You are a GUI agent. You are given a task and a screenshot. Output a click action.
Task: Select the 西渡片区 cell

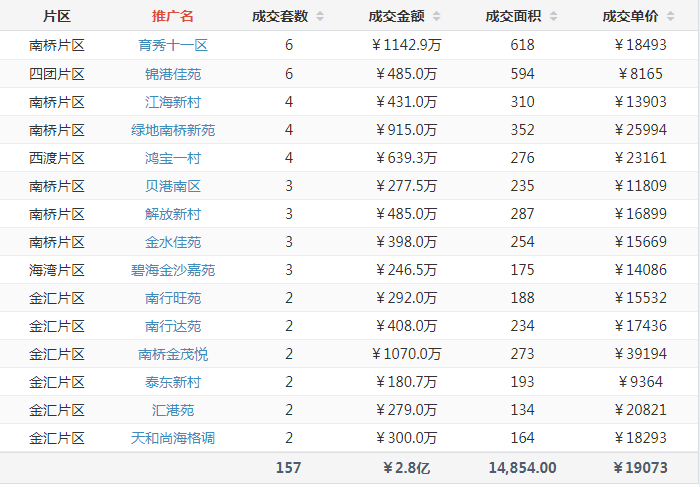[57, 158]
